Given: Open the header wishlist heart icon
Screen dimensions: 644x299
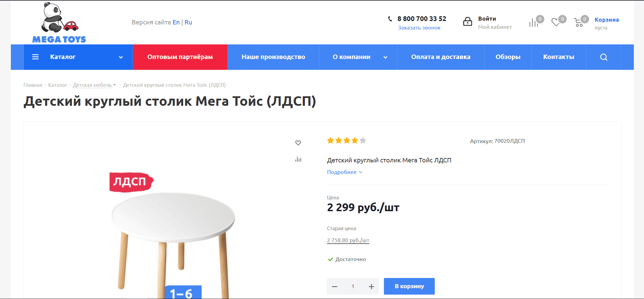Looking at the screenshot, I should click(x=555, y=22).
